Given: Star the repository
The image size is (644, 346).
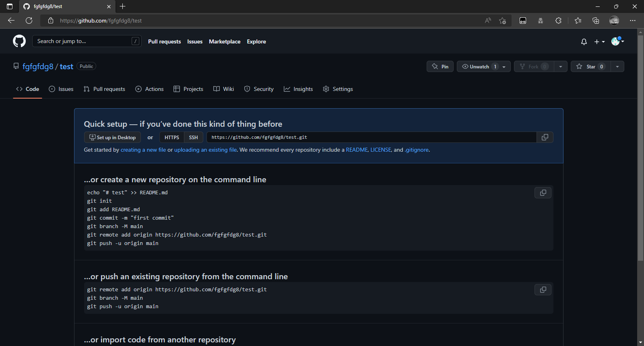Looking at the screenshot, I should point(591,66).
